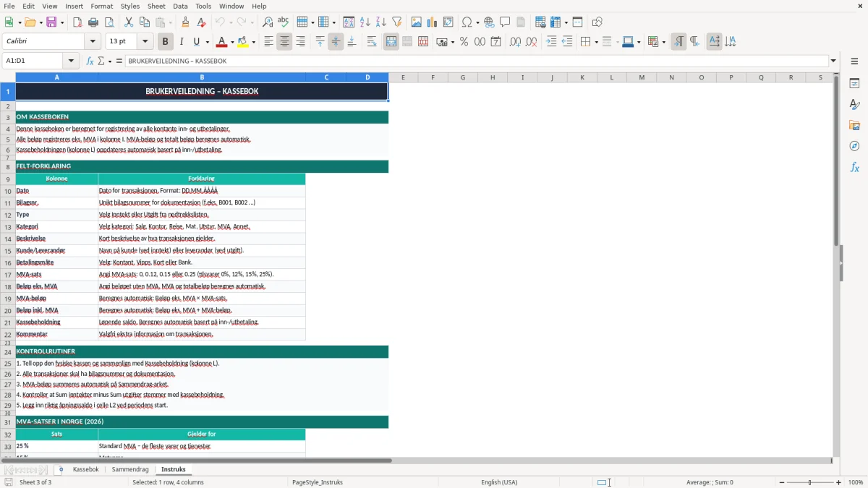Open Name Box dropdown arrow
This screenshot has height=488, width=868.
coord(71,61)
